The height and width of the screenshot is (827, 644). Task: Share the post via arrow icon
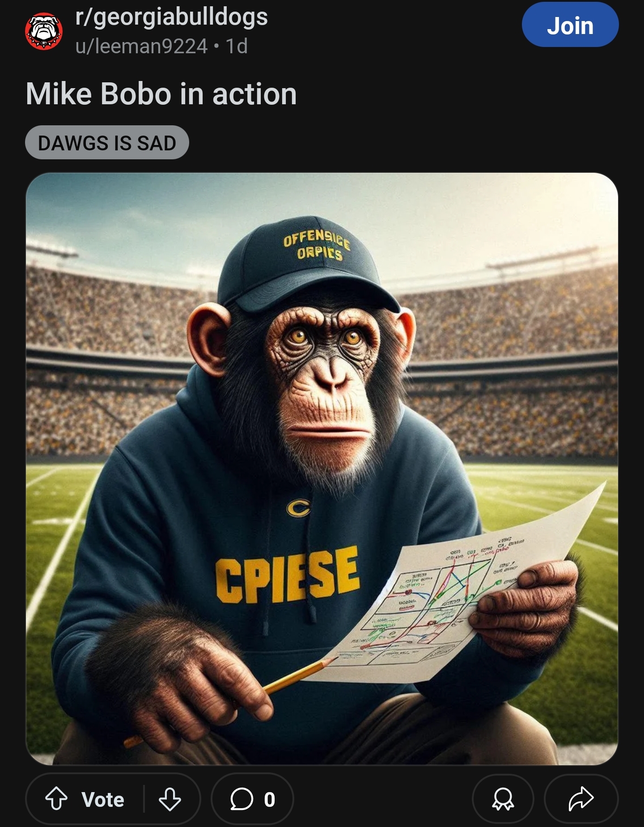[581, 799]
